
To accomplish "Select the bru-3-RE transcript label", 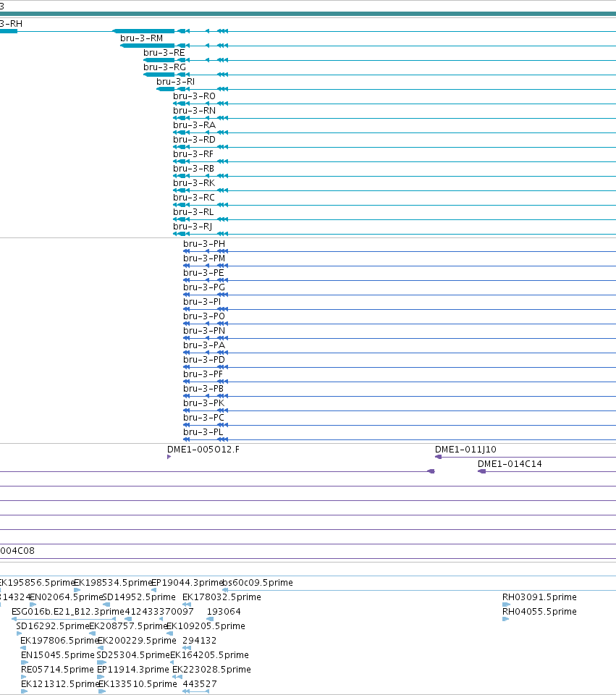I will [164, 53].
